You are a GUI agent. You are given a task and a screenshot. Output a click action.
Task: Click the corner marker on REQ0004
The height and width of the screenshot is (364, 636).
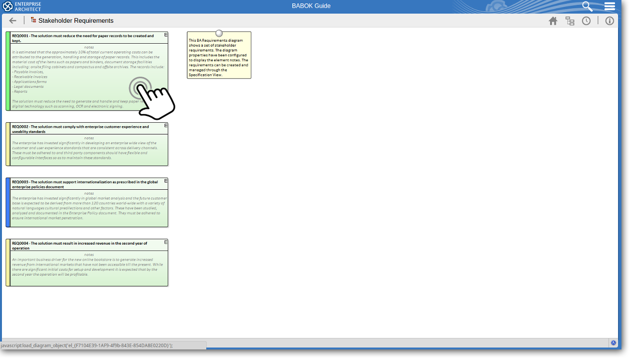click(x=166, y=242)
